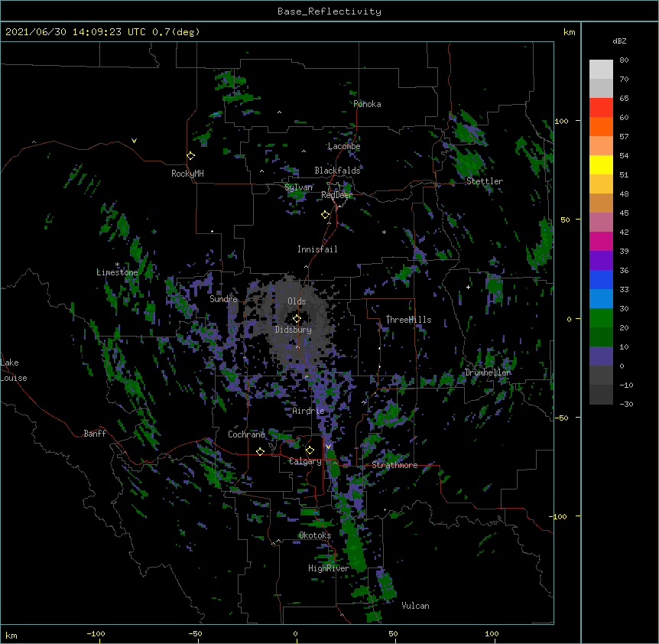
Task: Click the Lacombe city label
Action: tap(344, 146)
